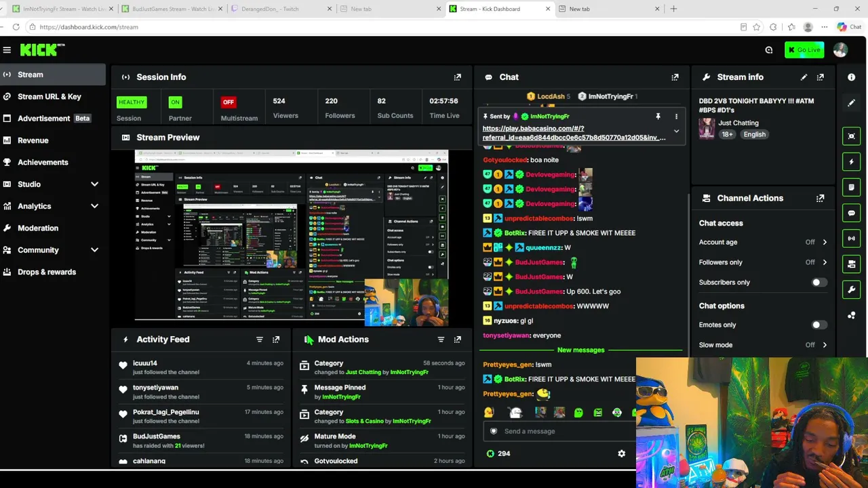Screen dimensions: 868x488
Task: Click the English language tag
Action: tap(754, 134)
